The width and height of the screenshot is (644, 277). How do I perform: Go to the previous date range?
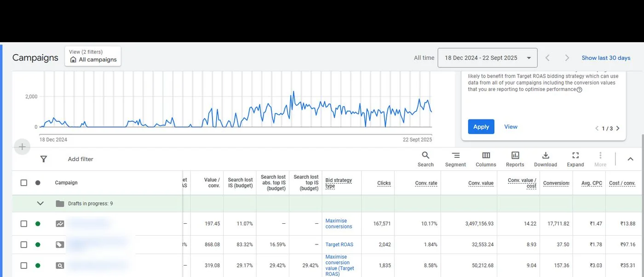(x=547, y=58)
